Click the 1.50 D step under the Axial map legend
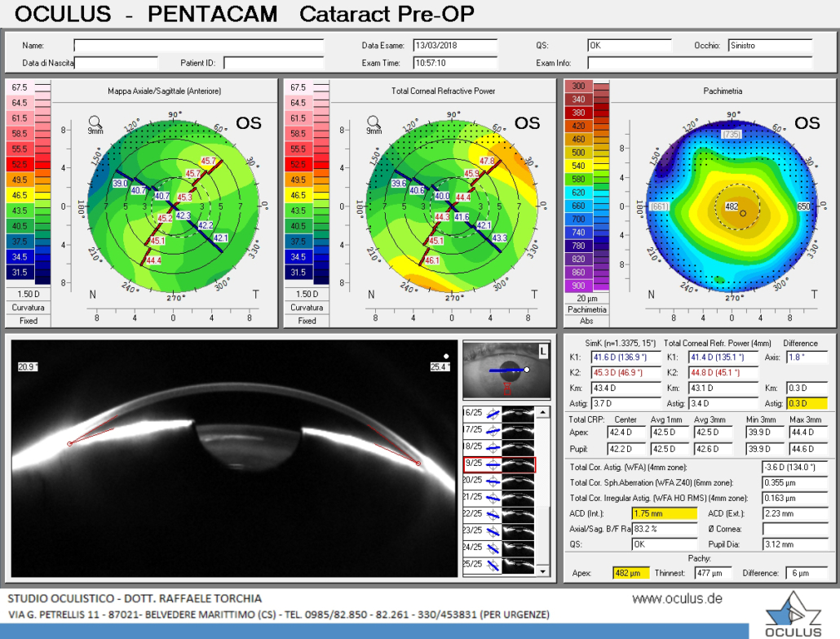 click(29, 295)
